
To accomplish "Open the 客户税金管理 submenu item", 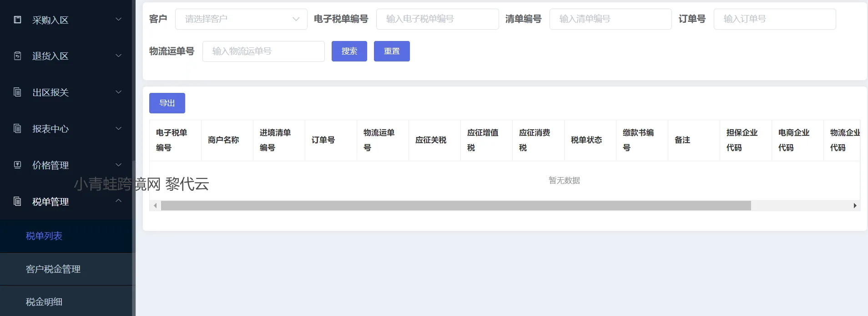I will [x=53, y=269].
